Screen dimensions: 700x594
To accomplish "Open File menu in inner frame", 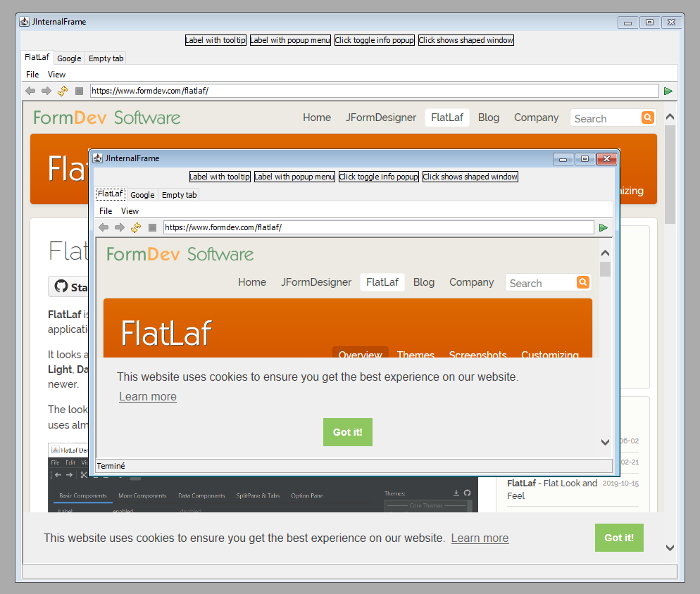I will click(106, 211).
